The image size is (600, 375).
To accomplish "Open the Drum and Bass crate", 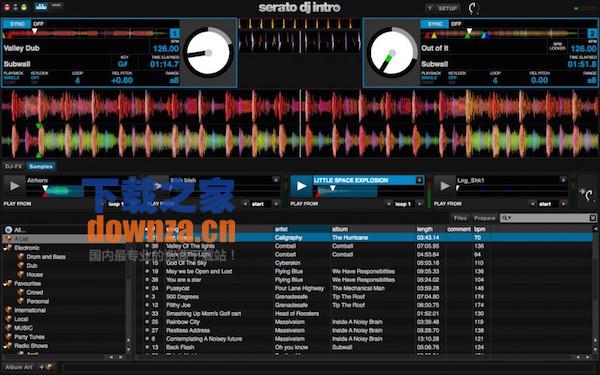I will (46, 257).
